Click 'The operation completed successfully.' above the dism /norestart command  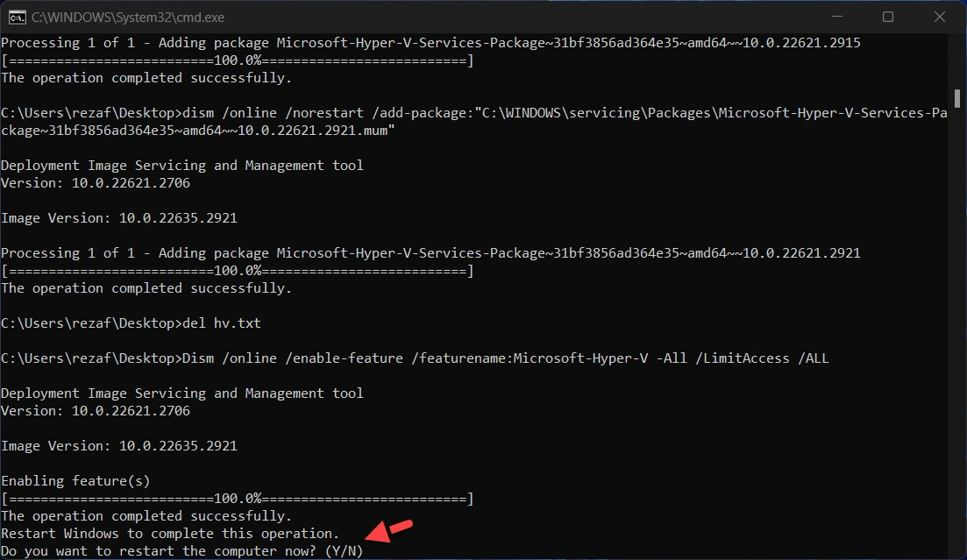click(146, 78)
